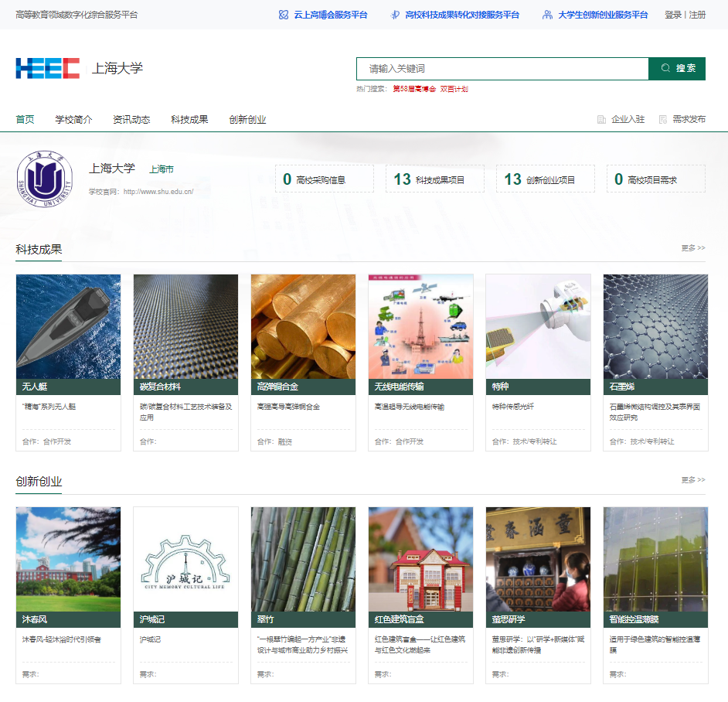Select 科技成果 in navigation bar

point(189,120)
